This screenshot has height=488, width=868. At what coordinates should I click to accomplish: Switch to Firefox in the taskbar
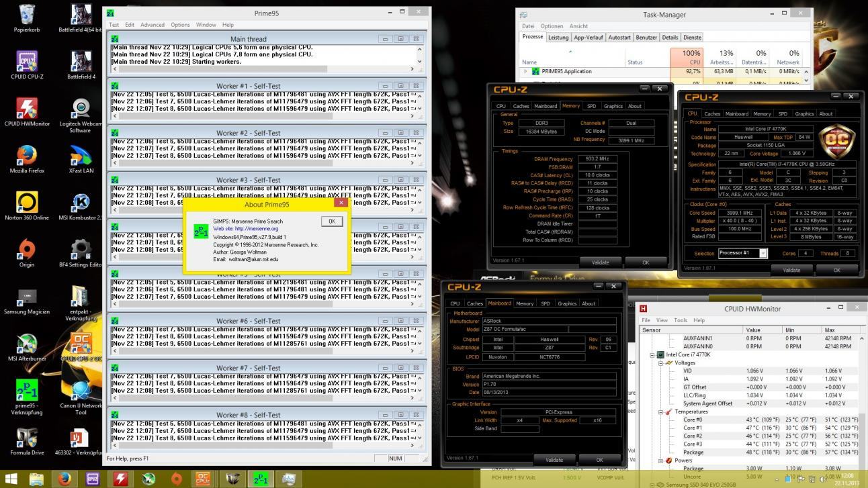(64, 479)
